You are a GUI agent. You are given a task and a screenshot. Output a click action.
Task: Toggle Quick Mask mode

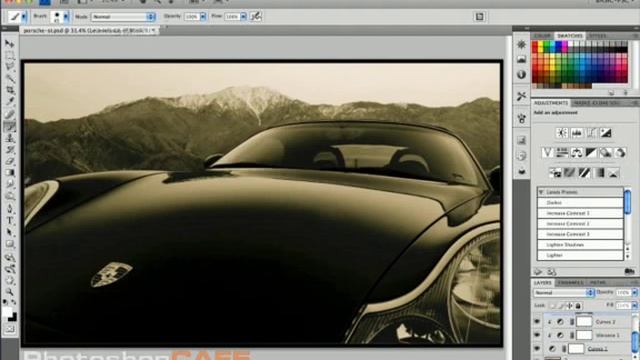tap(10, 329)
